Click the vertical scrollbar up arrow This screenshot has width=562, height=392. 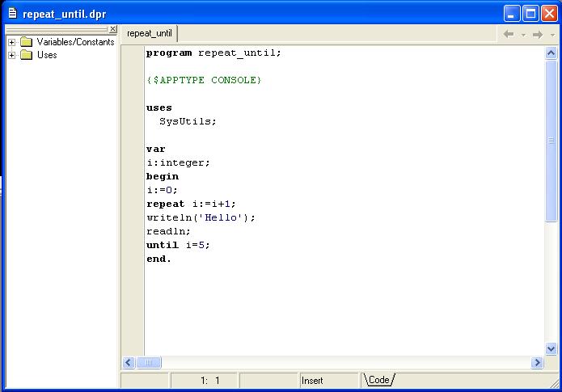click(551, 53)
